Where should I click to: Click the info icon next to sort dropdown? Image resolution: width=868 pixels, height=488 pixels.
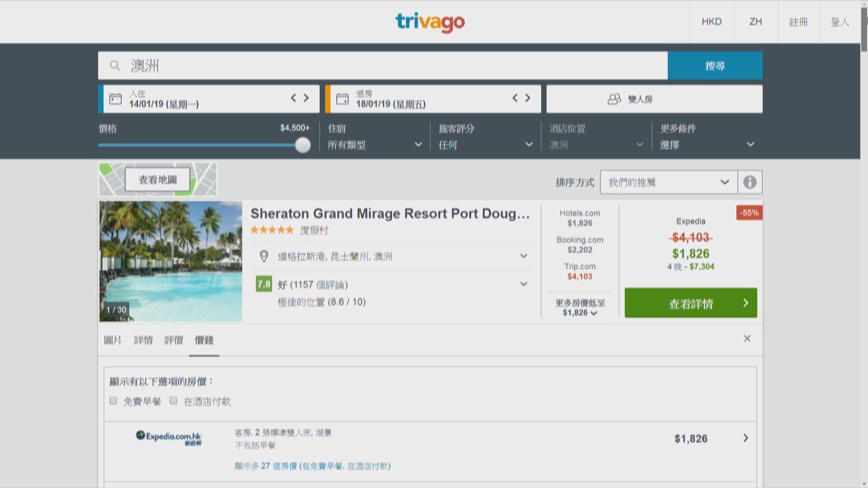750,182
